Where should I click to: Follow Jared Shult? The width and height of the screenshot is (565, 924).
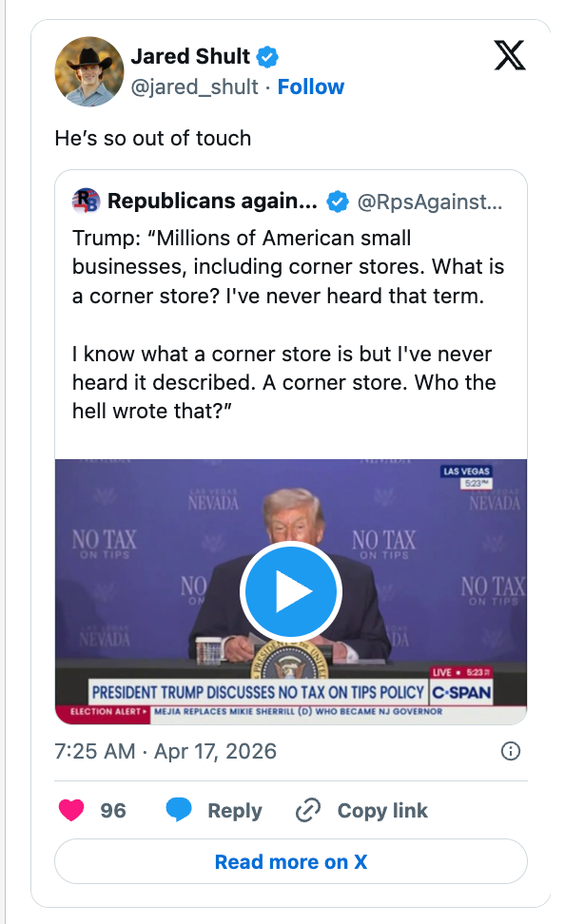point(311,87)
